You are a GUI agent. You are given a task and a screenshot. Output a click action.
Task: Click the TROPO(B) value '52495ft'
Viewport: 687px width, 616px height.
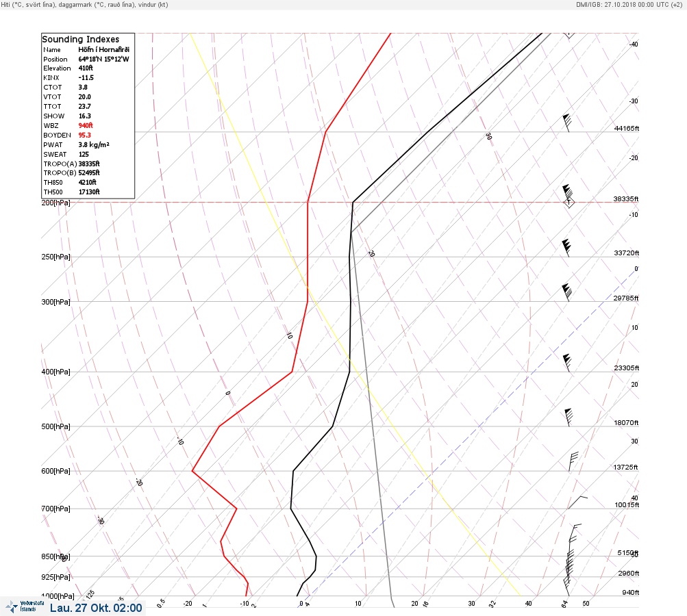coord(89,172)
